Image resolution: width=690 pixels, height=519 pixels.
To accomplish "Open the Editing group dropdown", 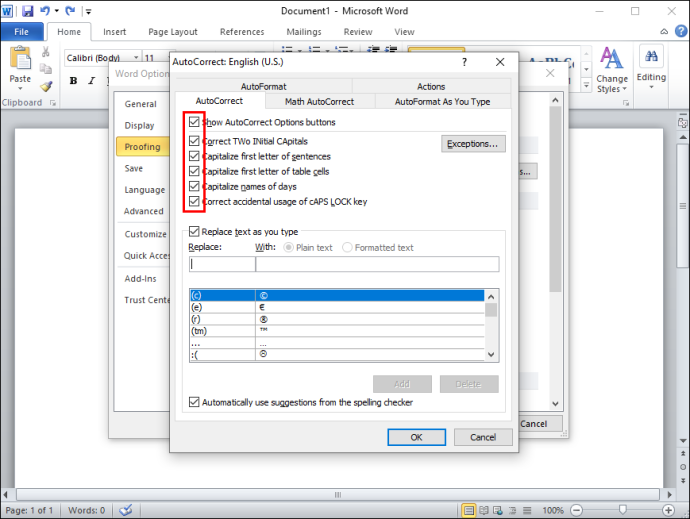I will 651,87.
